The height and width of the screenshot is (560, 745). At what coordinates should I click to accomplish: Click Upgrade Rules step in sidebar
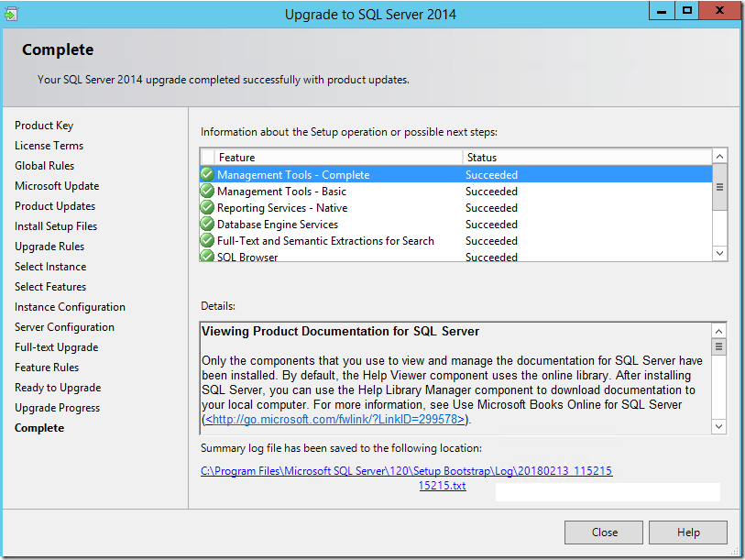point(49,247)
